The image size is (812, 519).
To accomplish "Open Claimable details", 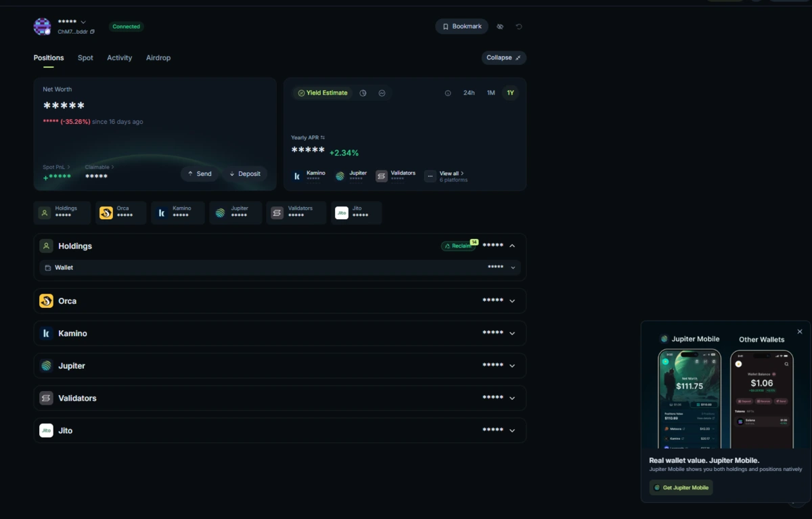I will click(x=99, y=167).
